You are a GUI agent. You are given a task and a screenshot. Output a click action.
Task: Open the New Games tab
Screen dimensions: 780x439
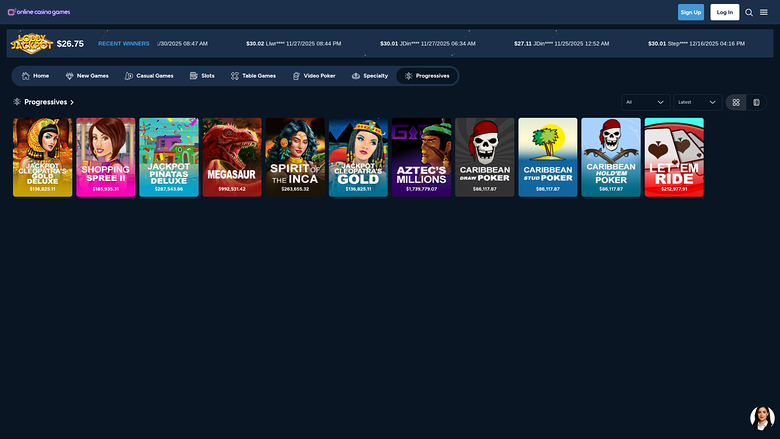pos(87,76)
